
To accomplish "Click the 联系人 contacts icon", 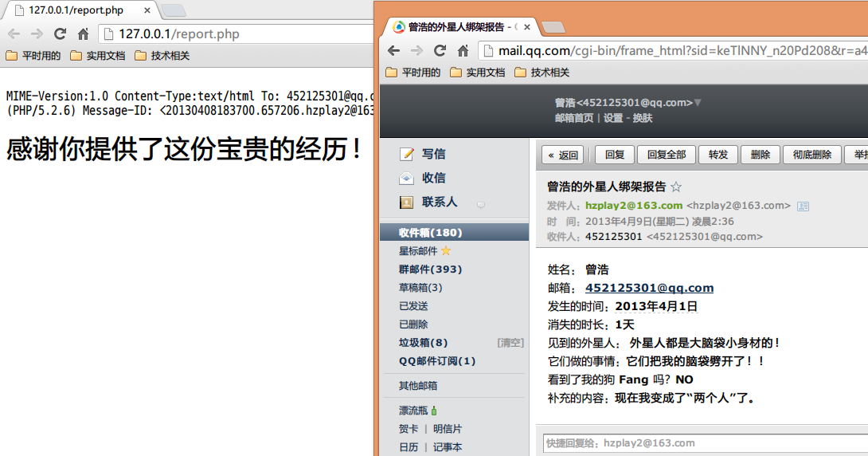I will (x=406, y=202).
